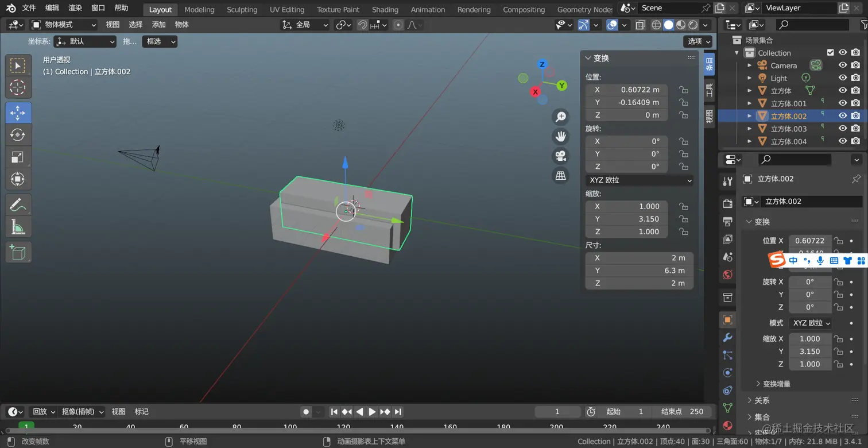Click the 3D cursor tool

click(x=18, y=87)
